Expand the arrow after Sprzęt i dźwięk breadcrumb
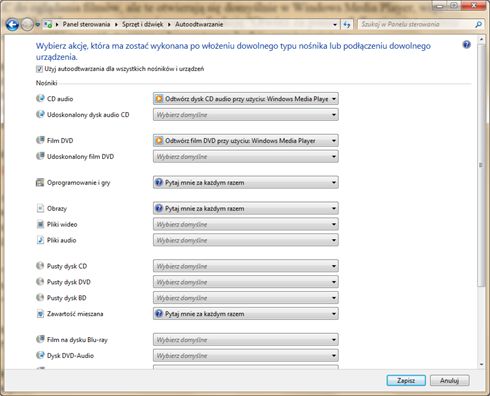This screenshot has width=490, height=396. (x=169, y=25)
